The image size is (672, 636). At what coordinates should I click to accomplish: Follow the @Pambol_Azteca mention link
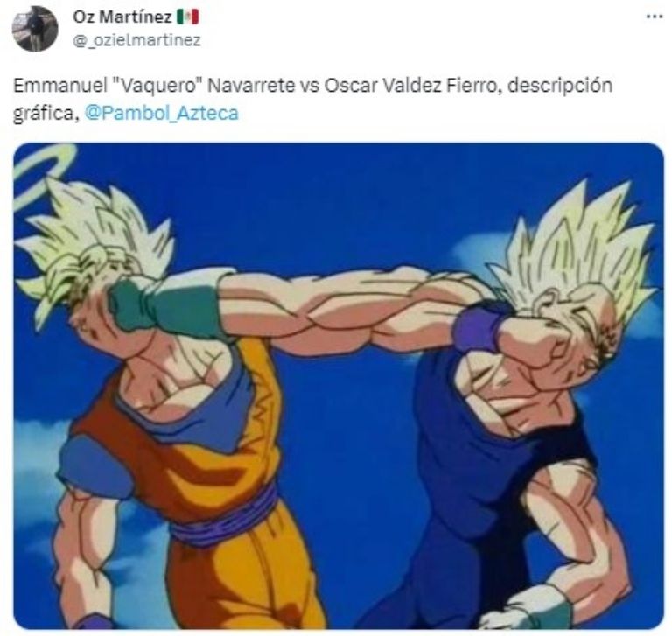(x=162, y=113)
